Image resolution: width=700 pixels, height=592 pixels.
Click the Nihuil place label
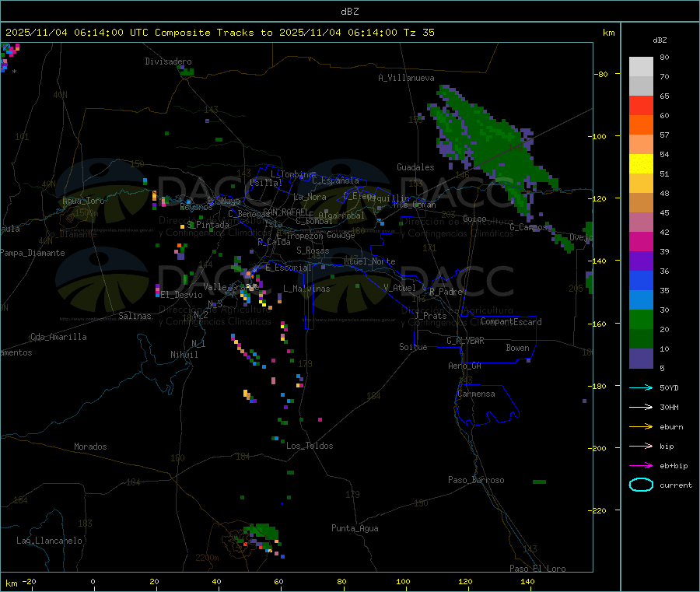point(184,355)
